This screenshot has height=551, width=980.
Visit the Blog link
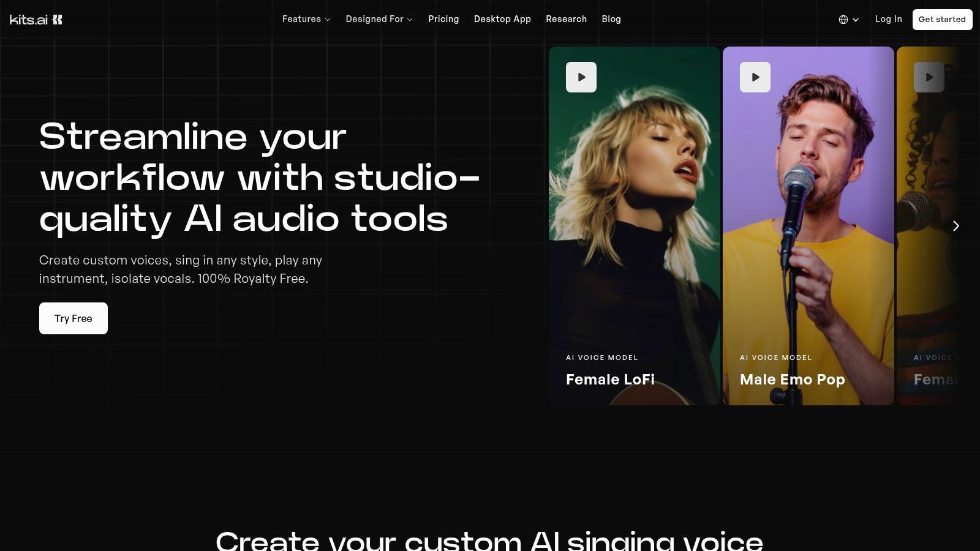tap(611, 19)
